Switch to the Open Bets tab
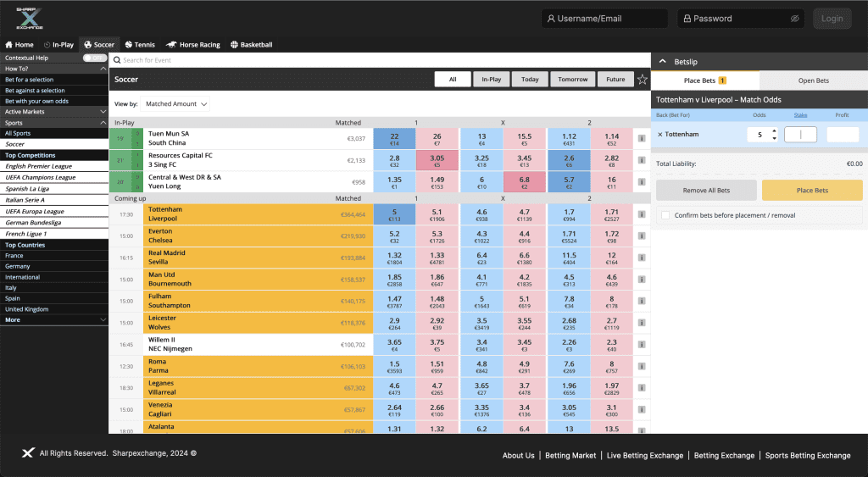868x477 pixels. (x=813, y=80)
